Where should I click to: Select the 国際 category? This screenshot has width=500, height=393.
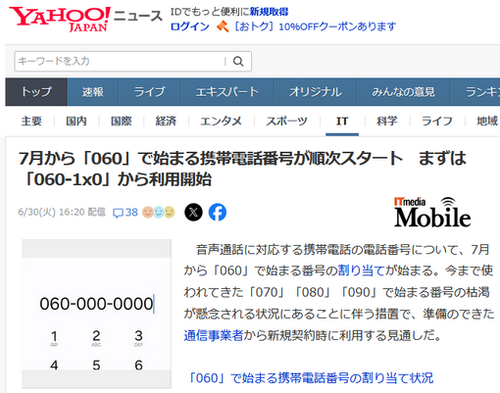point(121,121)
